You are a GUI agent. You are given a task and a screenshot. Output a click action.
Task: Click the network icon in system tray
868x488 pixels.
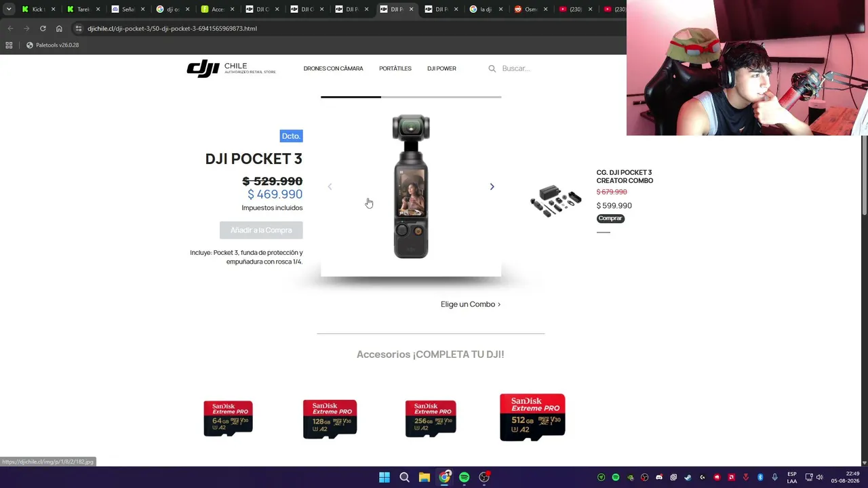tap(809, 477)
